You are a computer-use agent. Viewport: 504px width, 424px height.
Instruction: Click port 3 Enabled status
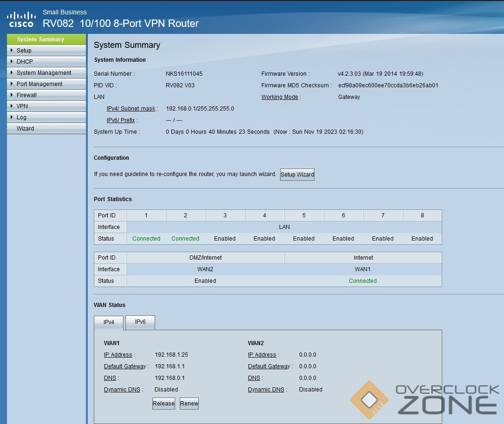click(225, 239)
